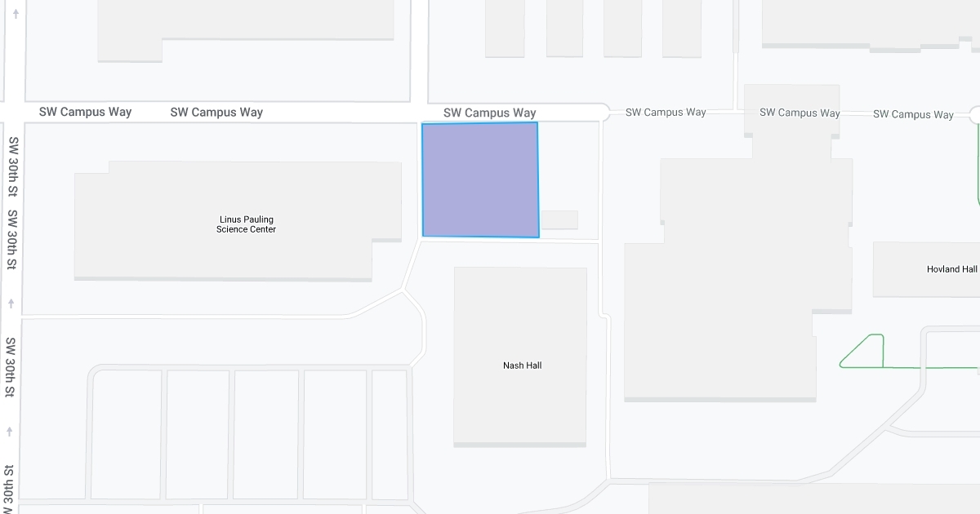Click leftmost parking block in lower-left lot
Image resolution: width=980 pixels, height=514 pixels.
pos(127,434)
